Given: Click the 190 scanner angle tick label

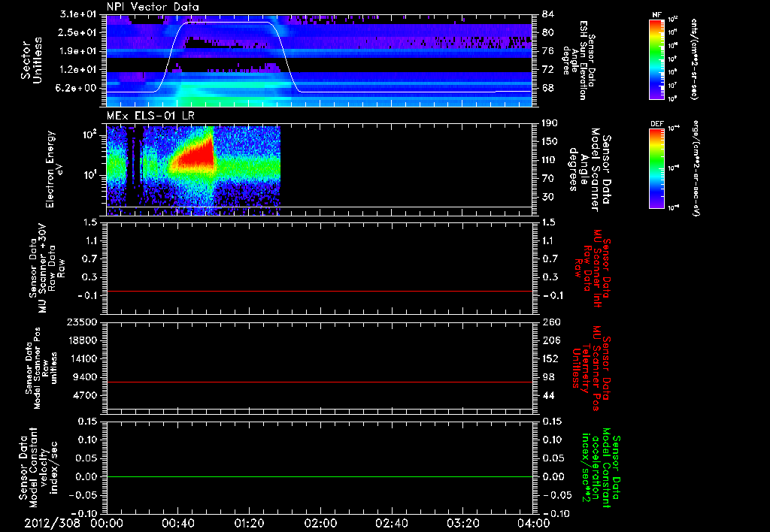Looking at the screenshot, I should coord(550,123).
